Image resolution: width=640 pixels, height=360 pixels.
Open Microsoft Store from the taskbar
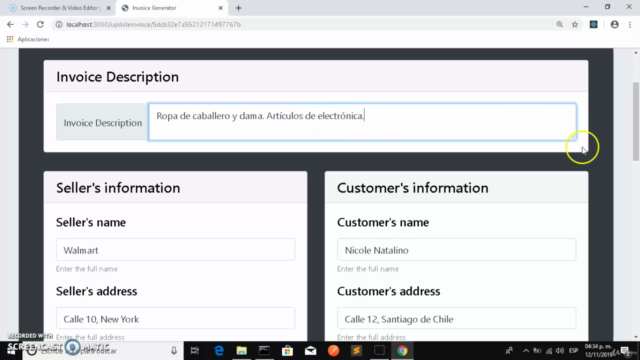tap(287, 351)
